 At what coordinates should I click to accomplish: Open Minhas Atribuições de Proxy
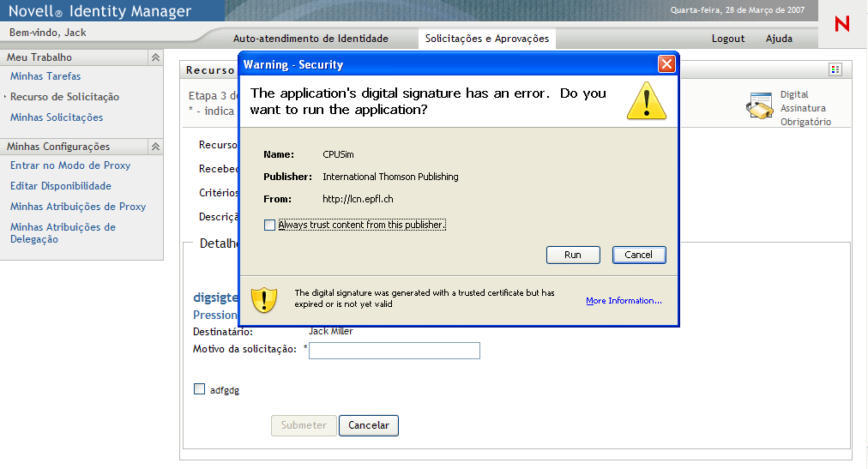coord(78,207)
